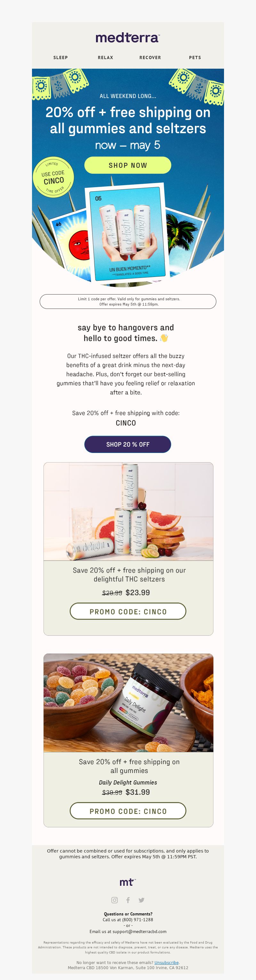Select the PETS navigation item
The height and width of the screenshot is (980, 256).
tap(195, 57)
